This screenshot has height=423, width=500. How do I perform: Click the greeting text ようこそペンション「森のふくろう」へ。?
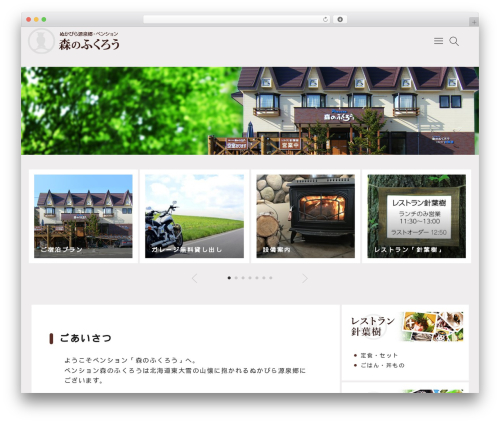[130, 360]
